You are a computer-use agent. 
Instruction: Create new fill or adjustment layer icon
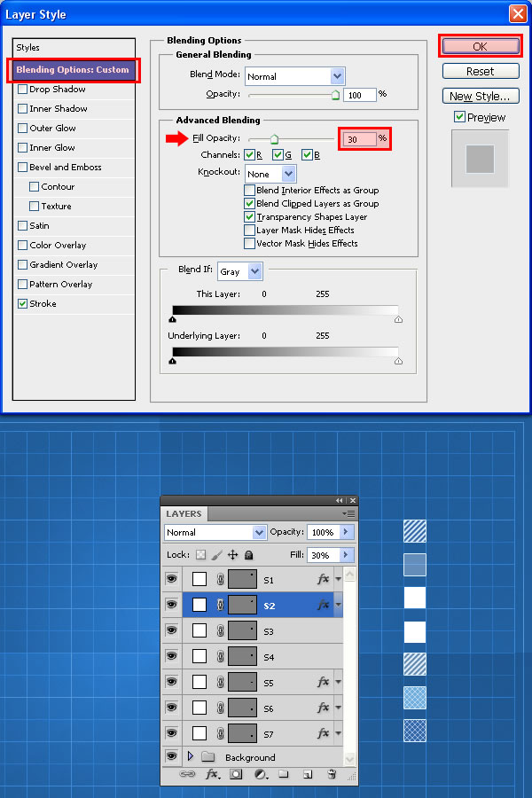coord(261,775)
